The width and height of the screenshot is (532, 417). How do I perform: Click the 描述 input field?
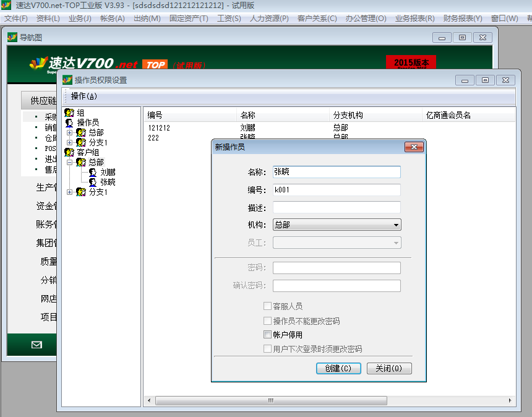coord(337,207)
